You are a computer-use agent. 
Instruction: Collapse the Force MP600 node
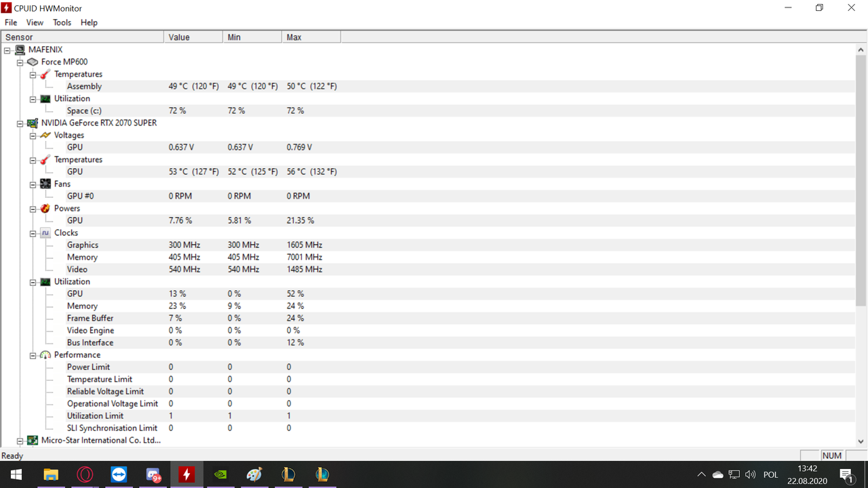pyautogui.click(x=20, y=62)
